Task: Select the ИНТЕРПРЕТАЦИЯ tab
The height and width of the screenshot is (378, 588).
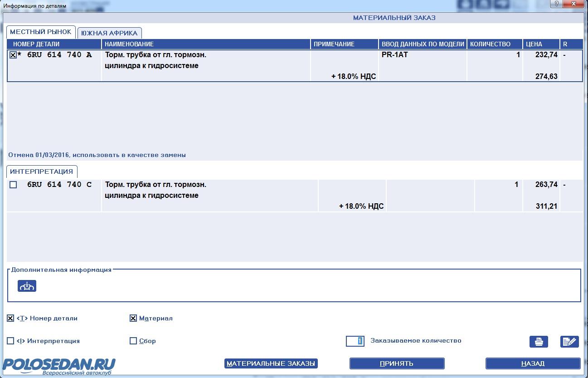Action: click(x=42, y=172)
